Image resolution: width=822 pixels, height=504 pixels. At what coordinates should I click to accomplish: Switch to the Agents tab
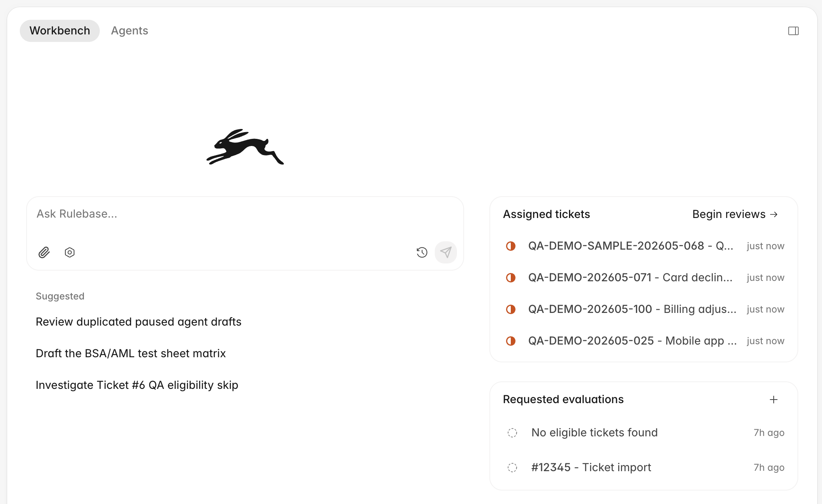coord(129,31)
